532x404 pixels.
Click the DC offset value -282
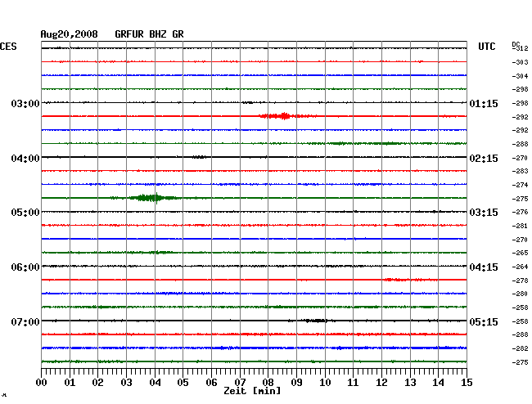click(520, 348)
